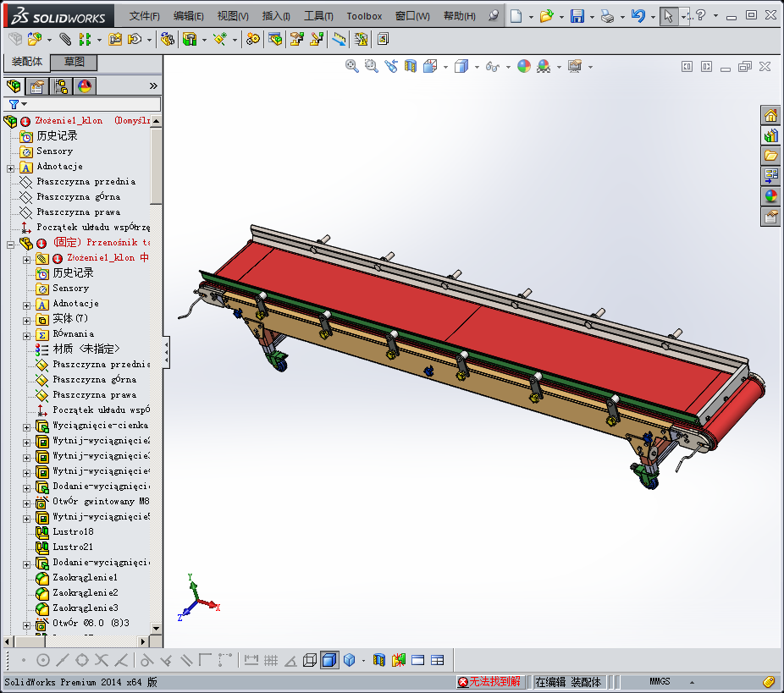The image size is (784, 693).
Task: Expand the 实体(7) solid bodies folder
Action: (x=26, y=320)
